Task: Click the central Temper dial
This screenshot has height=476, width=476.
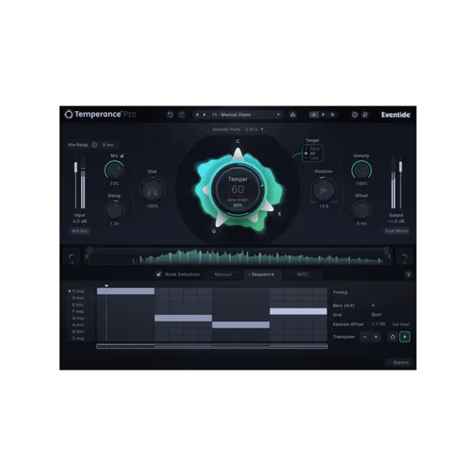Action: [238, 190]
